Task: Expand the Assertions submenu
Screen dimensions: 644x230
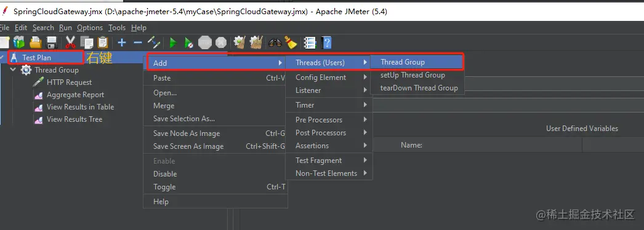Action: click(329, 146)
